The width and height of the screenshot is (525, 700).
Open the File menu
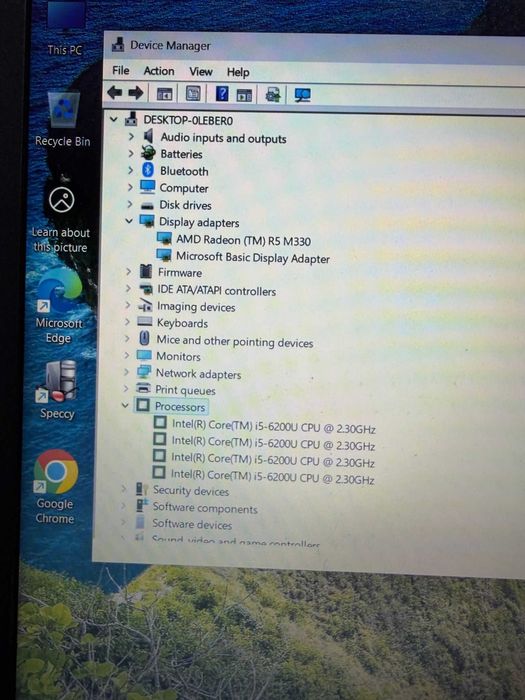click(x=121, y=71)
